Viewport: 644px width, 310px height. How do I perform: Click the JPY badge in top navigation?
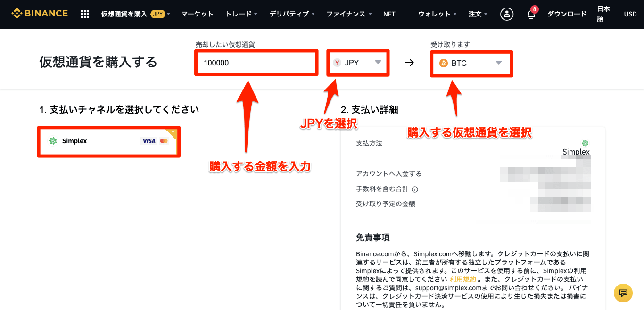pyautogui.click(x=158, y=14)
